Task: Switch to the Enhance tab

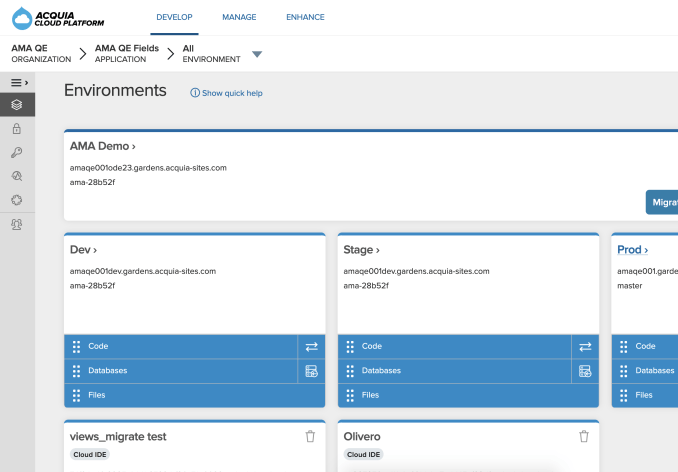Action: click(305, 17)
